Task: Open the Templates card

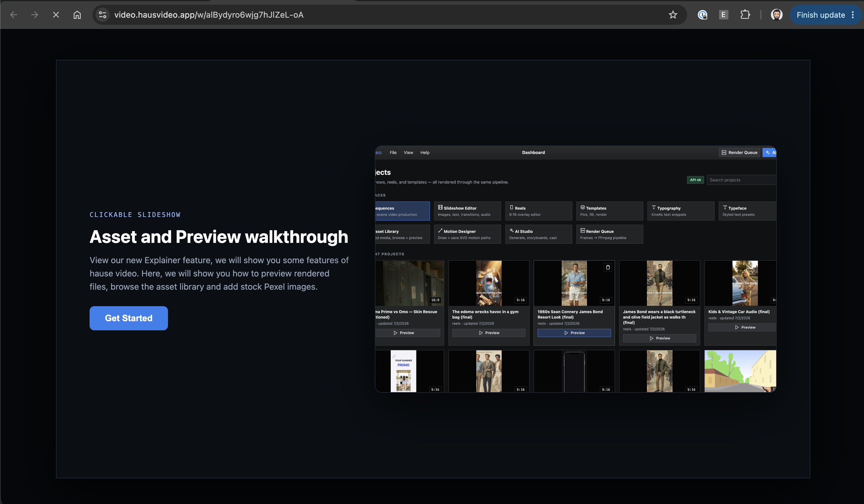Action: click(610, 211)
